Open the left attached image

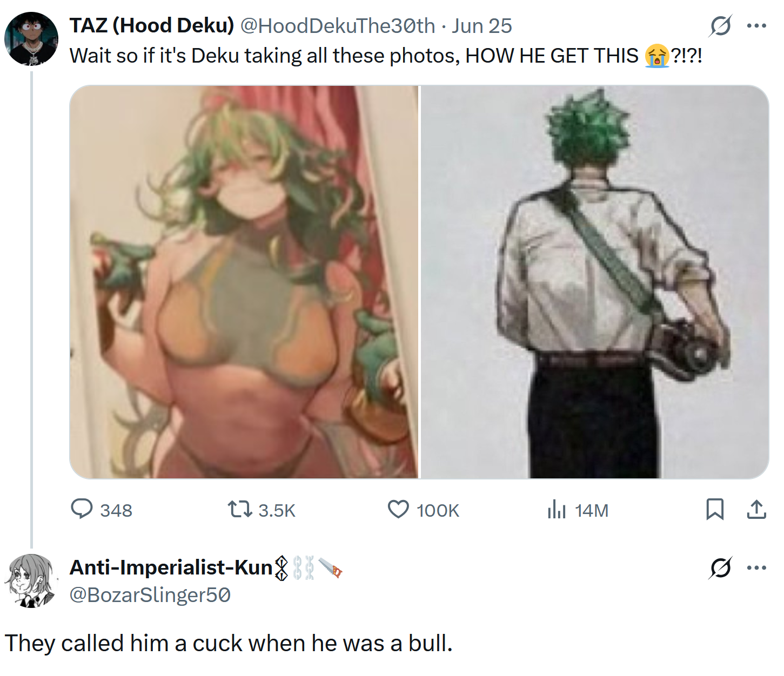coord(244,282)
